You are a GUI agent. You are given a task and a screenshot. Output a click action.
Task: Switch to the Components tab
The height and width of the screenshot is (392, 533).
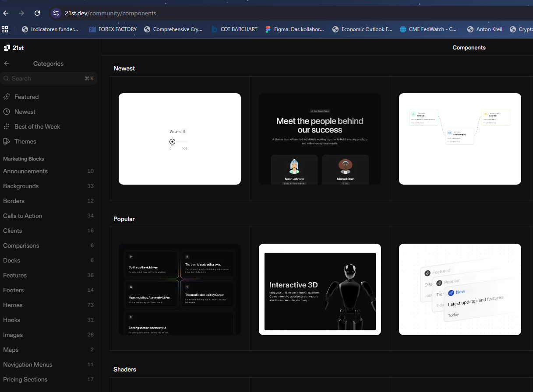tap(469, 47)
